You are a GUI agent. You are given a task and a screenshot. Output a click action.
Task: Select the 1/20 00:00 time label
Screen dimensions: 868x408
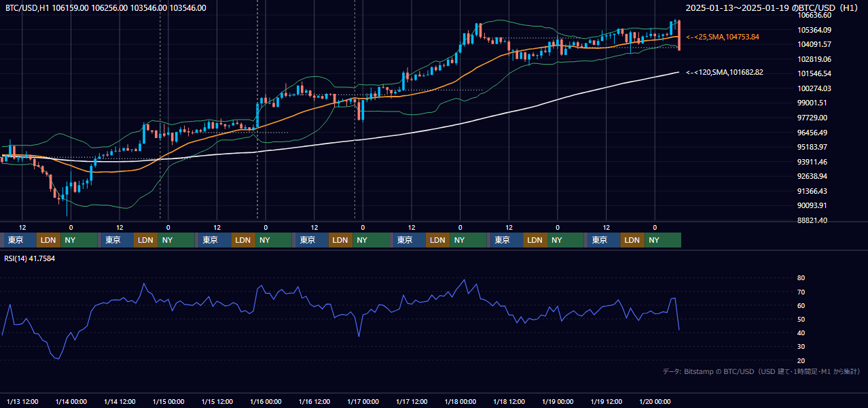655,401
